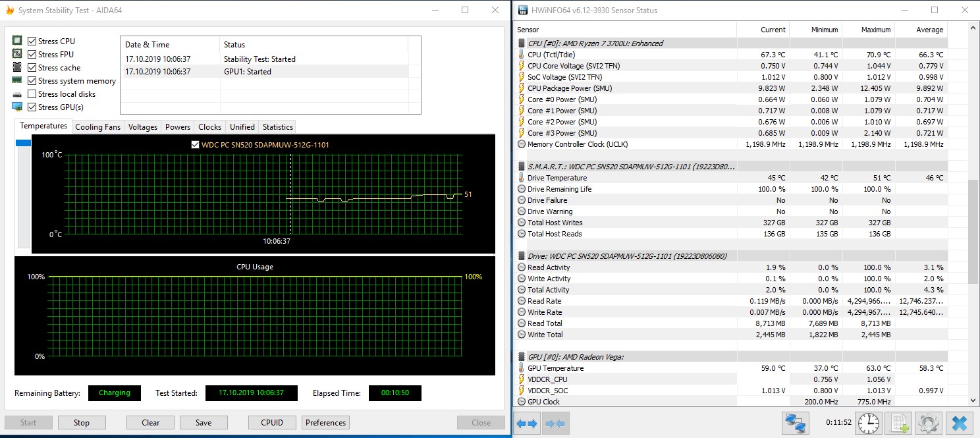This screenshot has height=438, width=980.
Task: Click the blue X close-sensors icon in HWiNFO64
Action: coord(960,423)
